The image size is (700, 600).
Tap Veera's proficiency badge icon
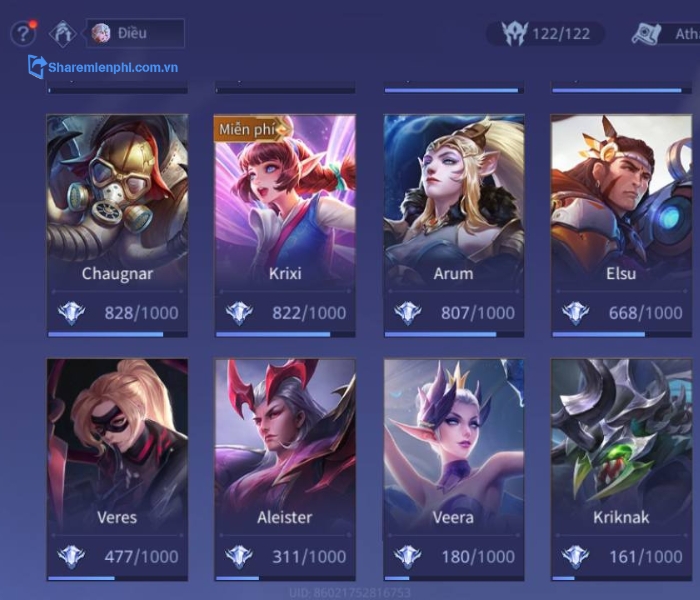pyautogui.click(x=408, y=556)
